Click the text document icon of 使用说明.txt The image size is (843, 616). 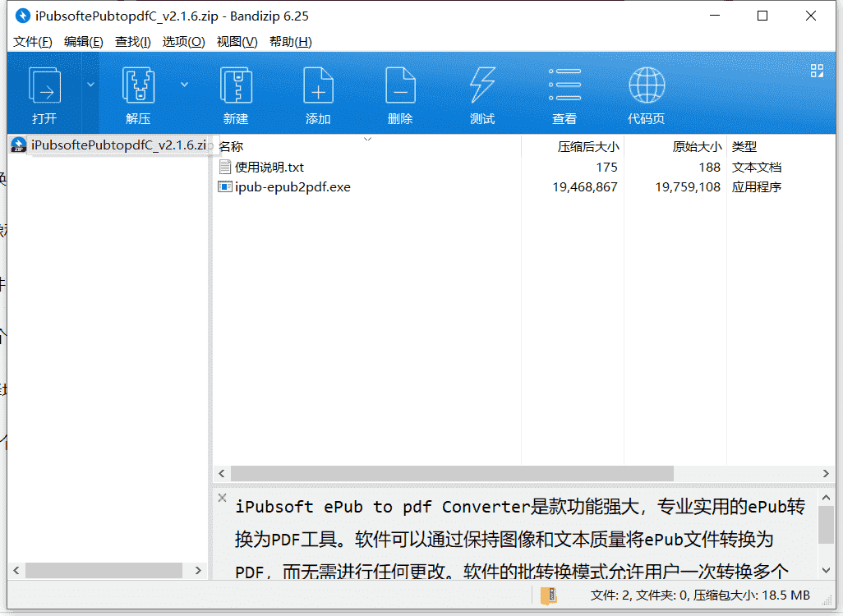pyautogui.click(x=225, y=168)
